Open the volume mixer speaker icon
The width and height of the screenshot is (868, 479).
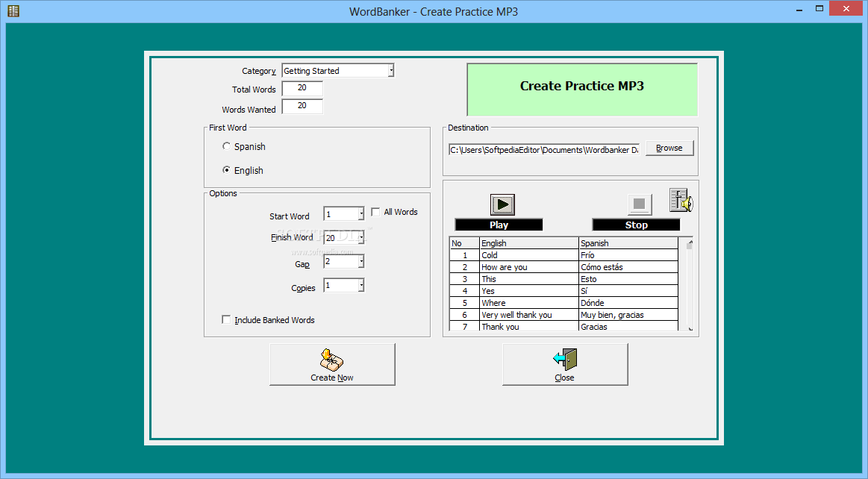click(x=681, y=200)
